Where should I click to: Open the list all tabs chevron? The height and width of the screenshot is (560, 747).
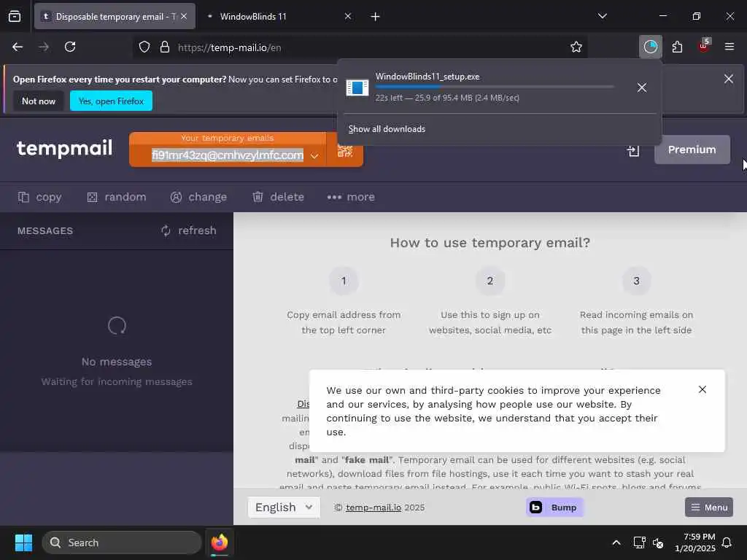point(602,16)
